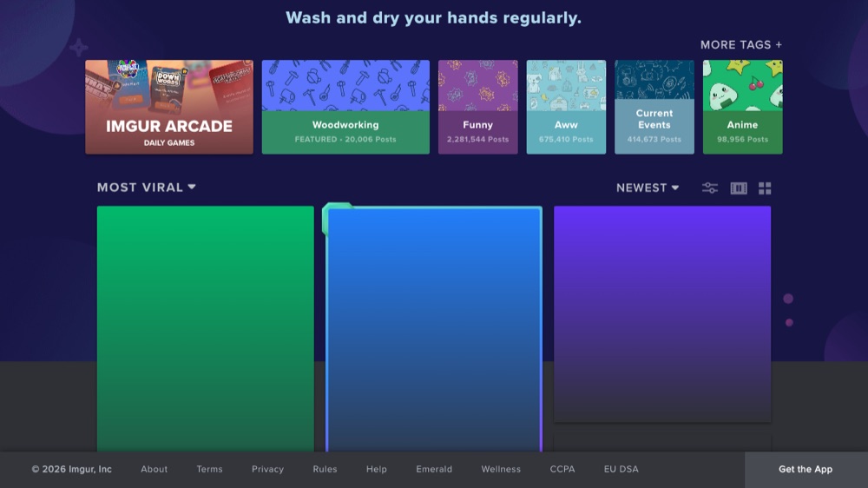The image size is (868, 488).
Task: Open the Rules footer link
Action: click(x=325, y=469)
